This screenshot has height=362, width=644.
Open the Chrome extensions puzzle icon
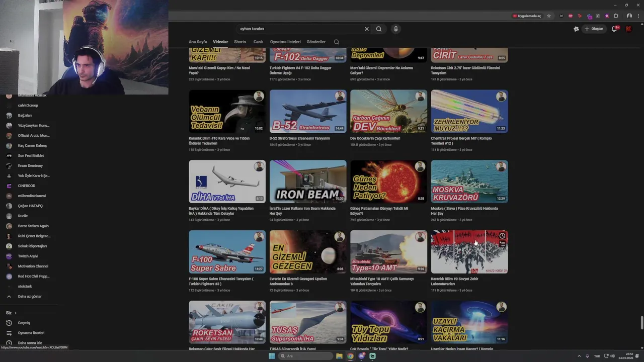pyautogui.click(x=616, y=16)
